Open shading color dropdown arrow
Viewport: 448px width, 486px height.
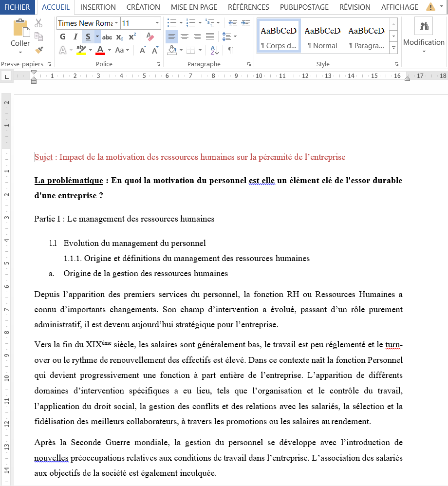(x=181, y=50)
